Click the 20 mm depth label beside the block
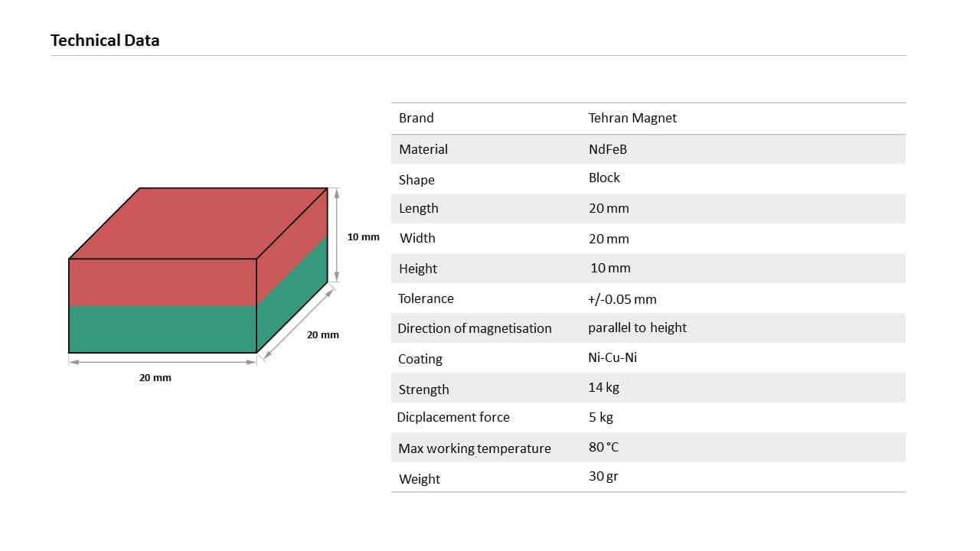The image size is (980, 551). (x=323, y=335)
